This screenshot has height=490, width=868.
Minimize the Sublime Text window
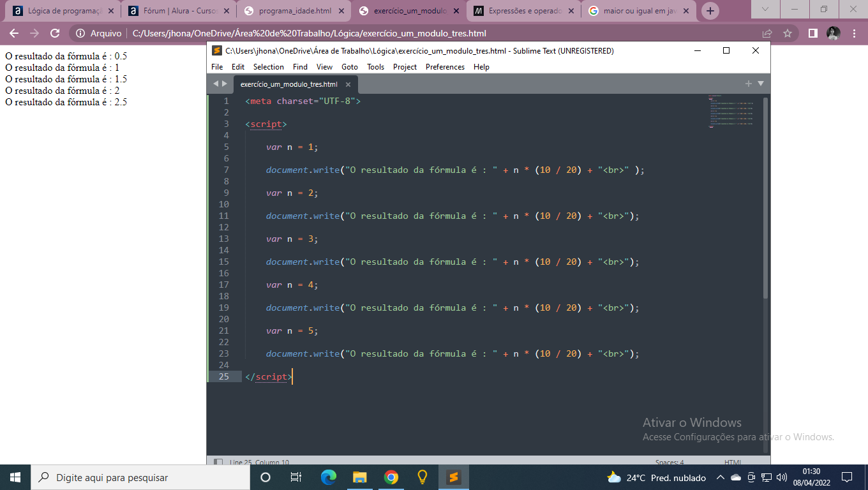(697, 51)
